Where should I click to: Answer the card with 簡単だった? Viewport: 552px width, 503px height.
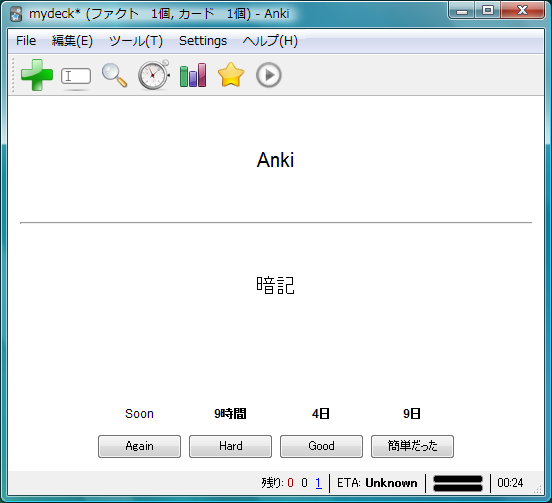click(413, 446)
